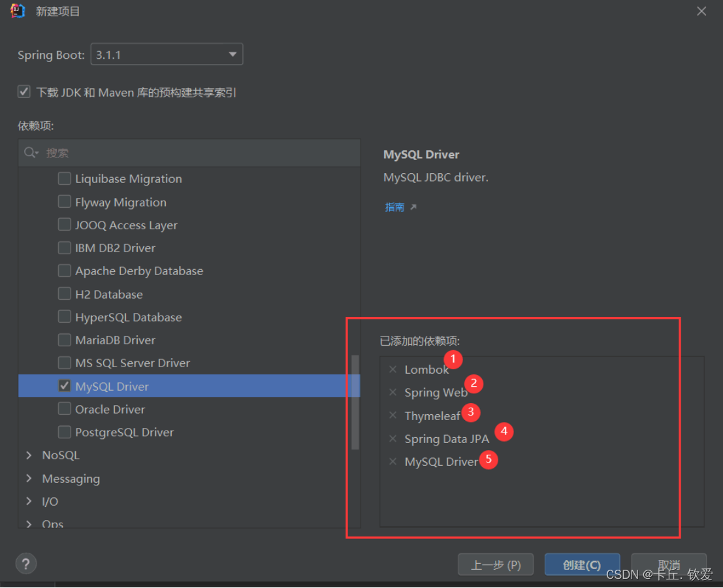
Task: Click the search magnifier icon
Action: [x=31, y=153]
